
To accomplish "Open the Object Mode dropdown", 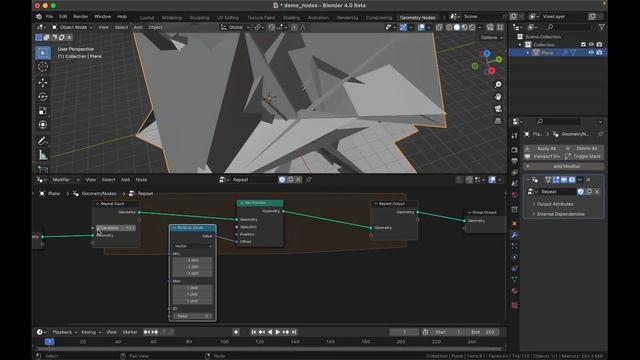I will (x=73, y=27).
